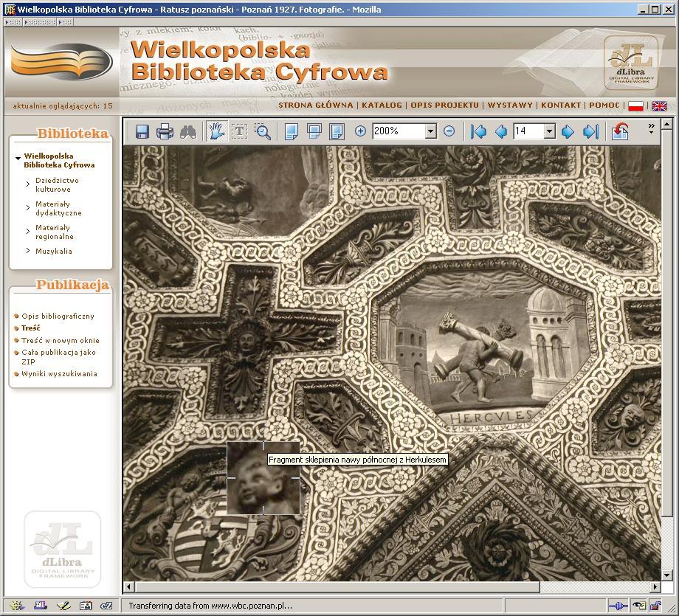Expand the viewer toolbar overflow chevron
This screenshot has height=616, width=679.
651,128
